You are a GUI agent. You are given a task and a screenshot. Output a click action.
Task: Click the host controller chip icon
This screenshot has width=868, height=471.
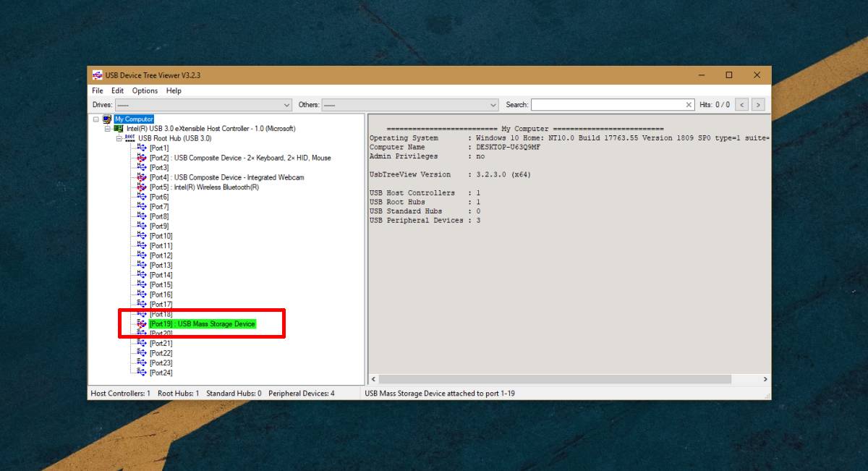pyautogui.click(x=119, y=129)
